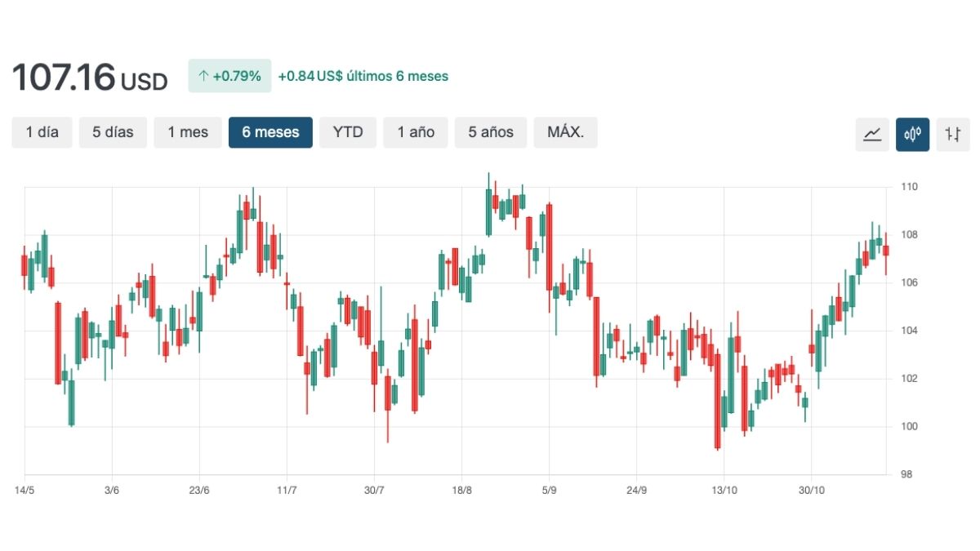Click the 18/8 date axis label
The width and height of the screenshot is (980, 551).
461,491
